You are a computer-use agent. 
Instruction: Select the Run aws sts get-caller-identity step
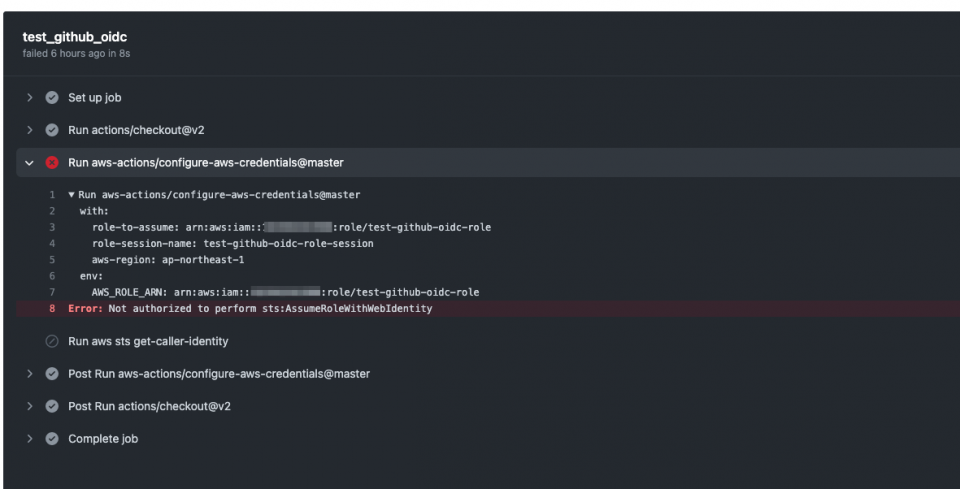pos(148,341)
